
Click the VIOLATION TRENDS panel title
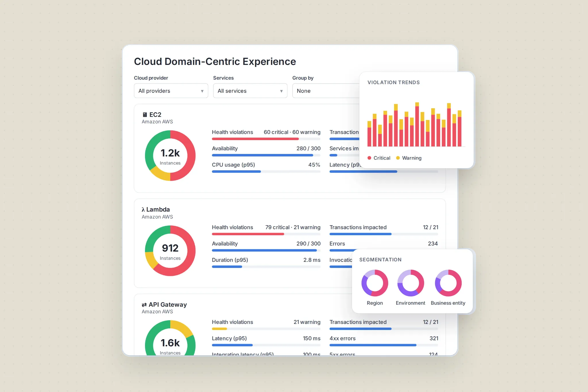pyautogui.click(x=393, y=82)
